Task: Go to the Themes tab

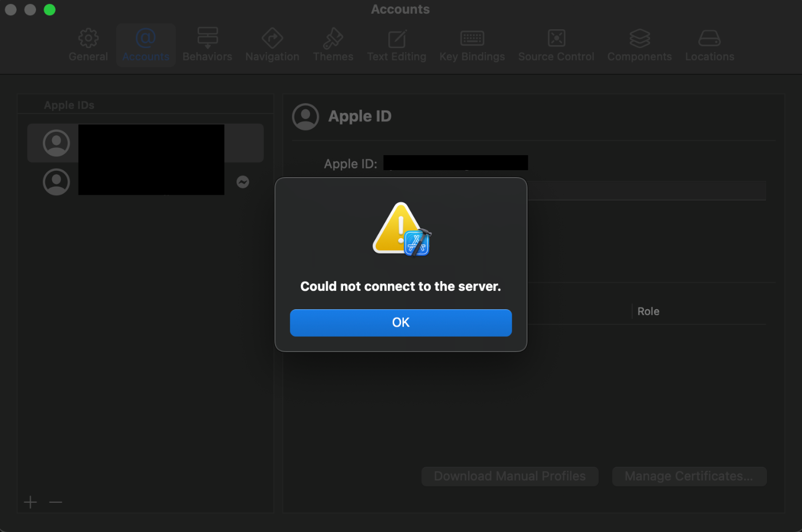Action: (333, 45)
